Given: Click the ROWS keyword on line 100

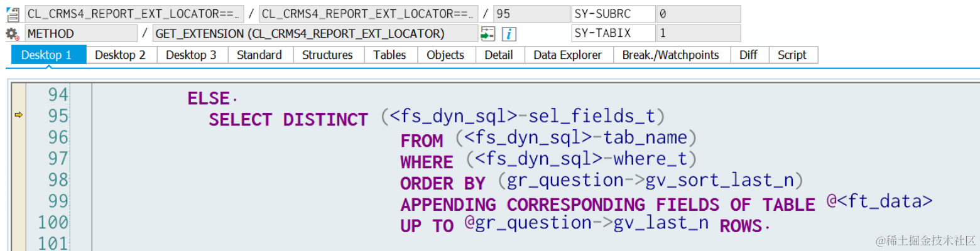Looking at the screenshot, I should click(741, 227).
